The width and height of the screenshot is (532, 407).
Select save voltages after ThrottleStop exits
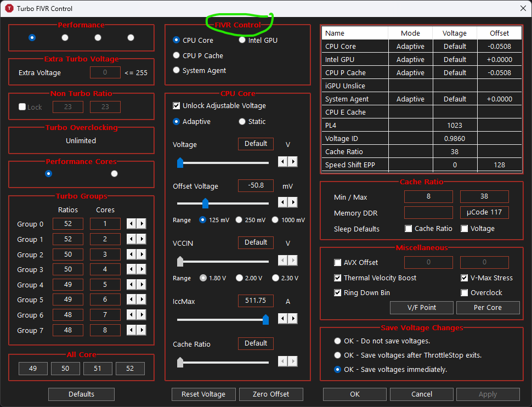(x=338, y=355)
